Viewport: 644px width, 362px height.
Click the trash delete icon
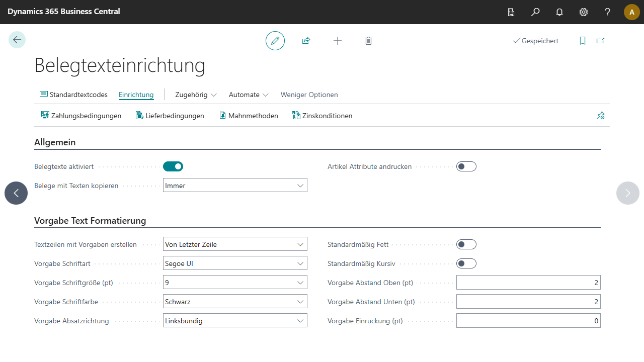pyautogui.click(x=368, y=41)
